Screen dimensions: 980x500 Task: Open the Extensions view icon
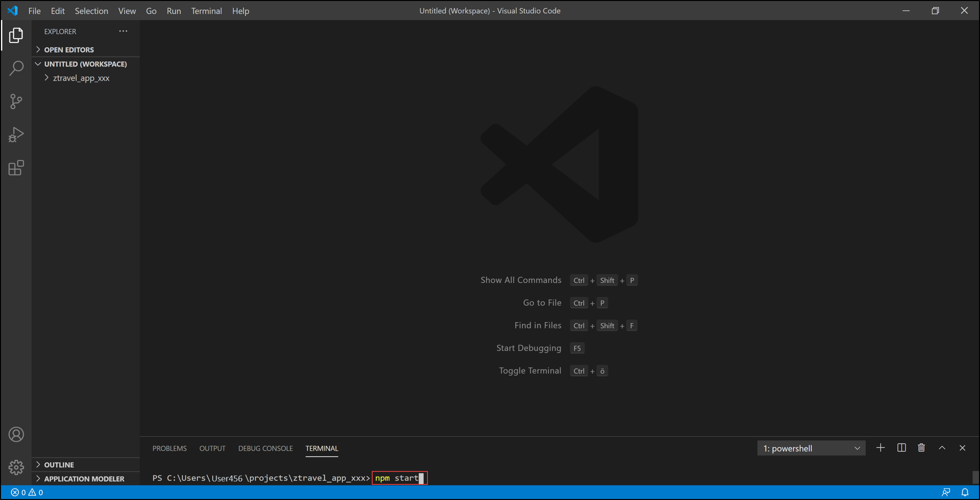pyautogui.click(x=16, y=168)
